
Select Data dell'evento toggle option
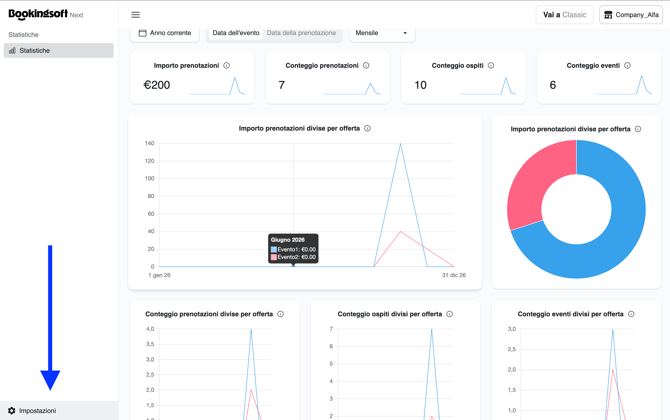(x=236, y=33)
